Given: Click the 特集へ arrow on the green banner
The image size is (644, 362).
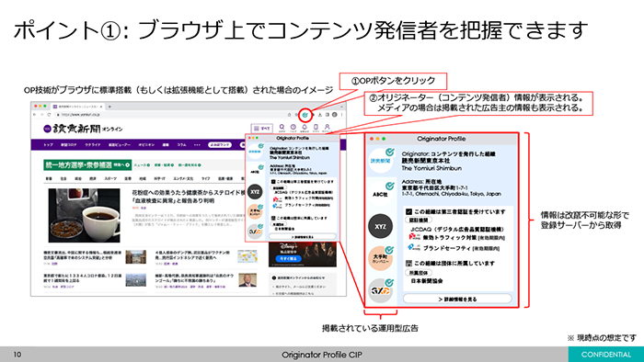Looking at the screenshot, I should click(121, 164).
